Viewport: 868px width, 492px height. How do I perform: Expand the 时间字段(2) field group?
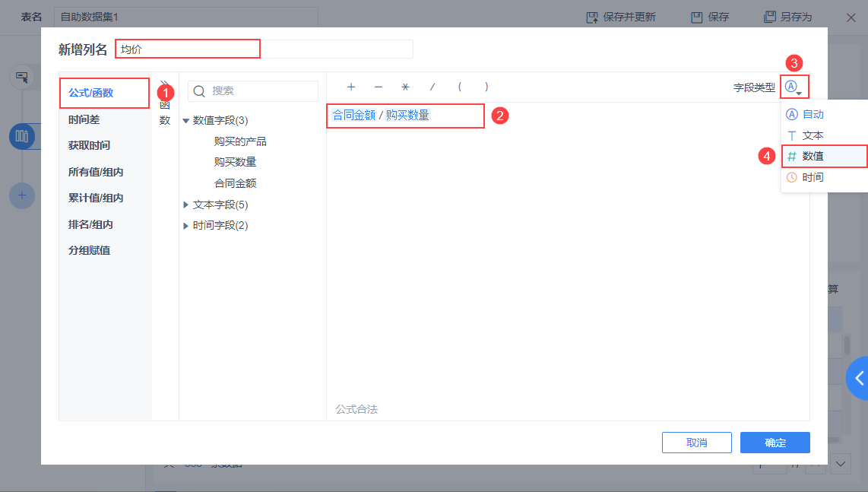click(x=219, y=225)
